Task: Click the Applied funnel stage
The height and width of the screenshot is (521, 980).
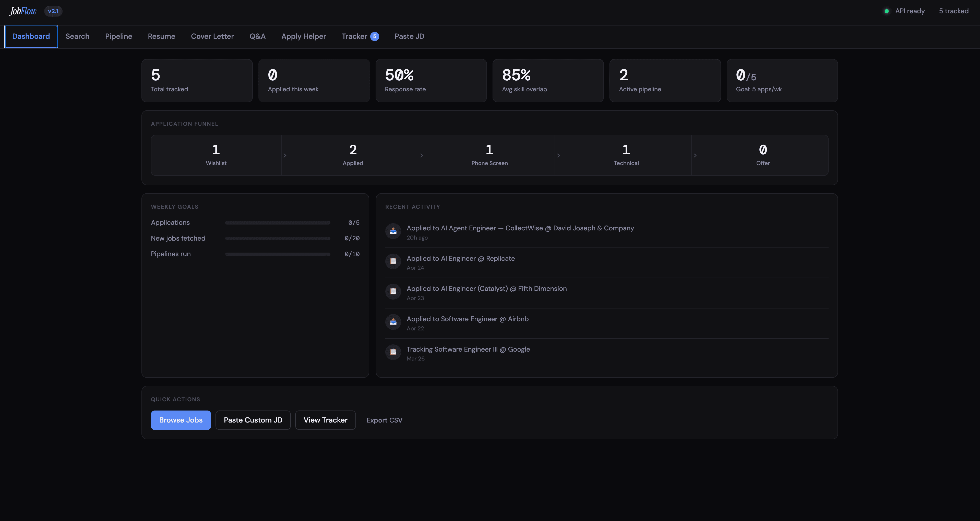Action: (x=353, y=155)
